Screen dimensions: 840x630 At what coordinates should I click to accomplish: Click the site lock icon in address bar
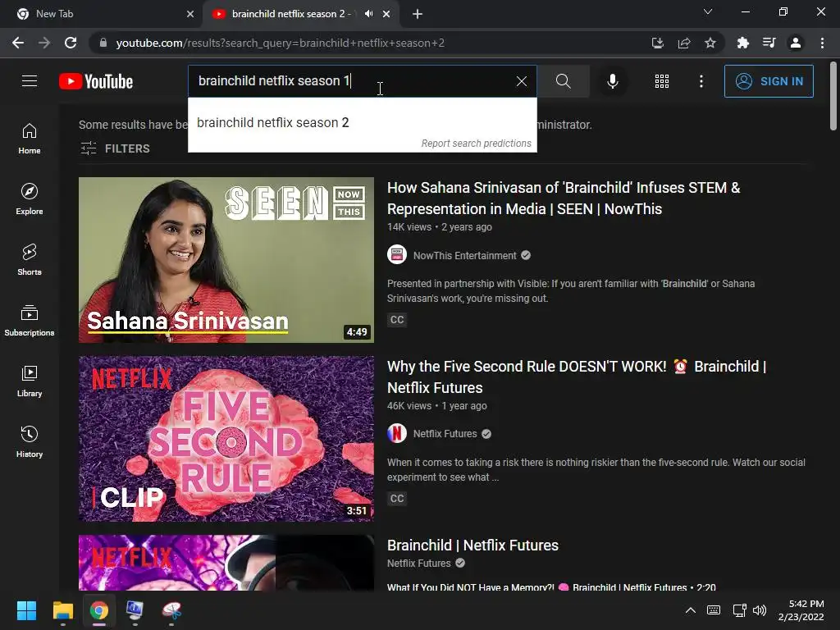pyautogui.click(x=103, y=43)
